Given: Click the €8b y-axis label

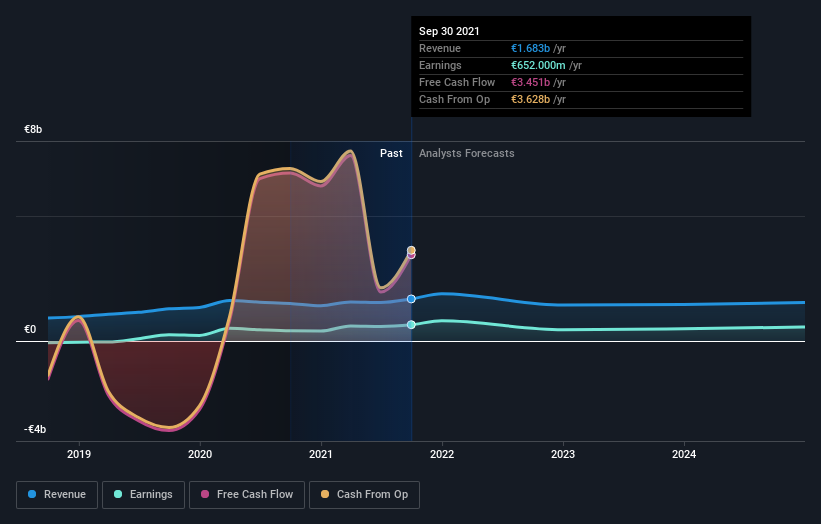Looking at the screenshot, I should [x=33, y=129].
